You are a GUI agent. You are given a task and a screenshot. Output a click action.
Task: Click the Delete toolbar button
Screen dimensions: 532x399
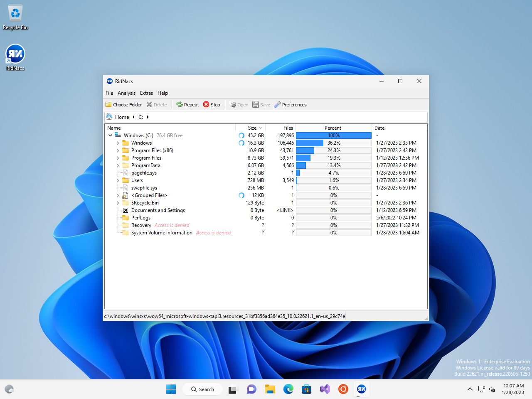click(157, 105)
